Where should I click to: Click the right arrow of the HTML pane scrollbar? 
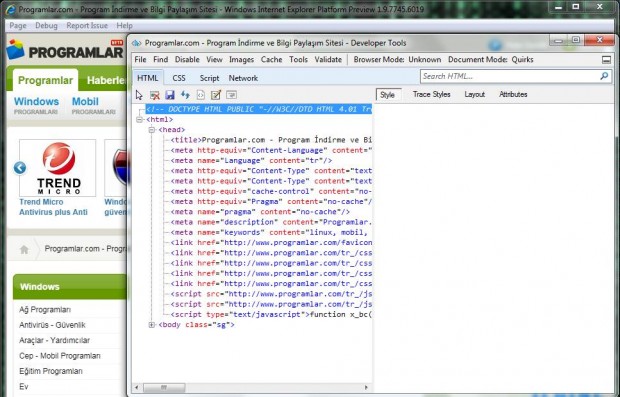[x=366, y=388]
